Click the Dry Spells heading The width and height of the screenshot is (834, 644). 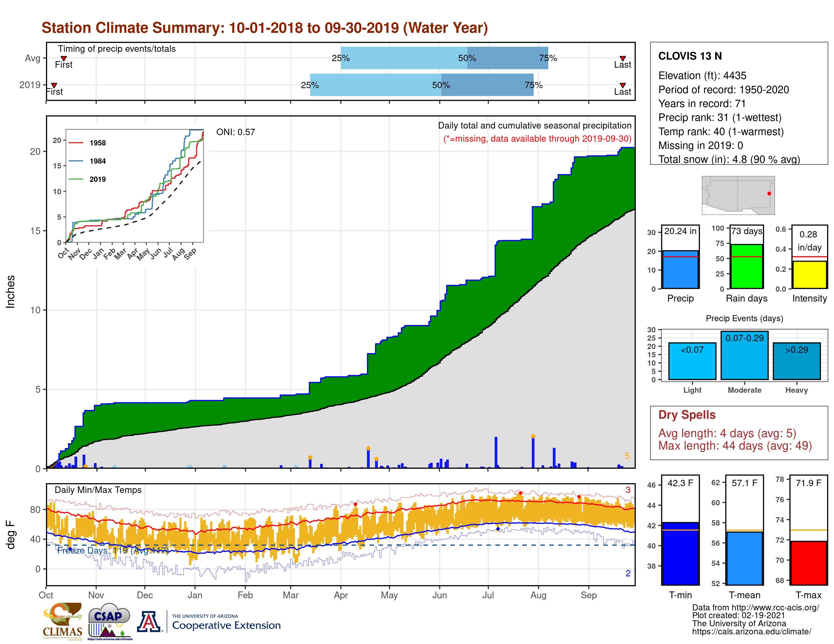click(x=687, y=415)
